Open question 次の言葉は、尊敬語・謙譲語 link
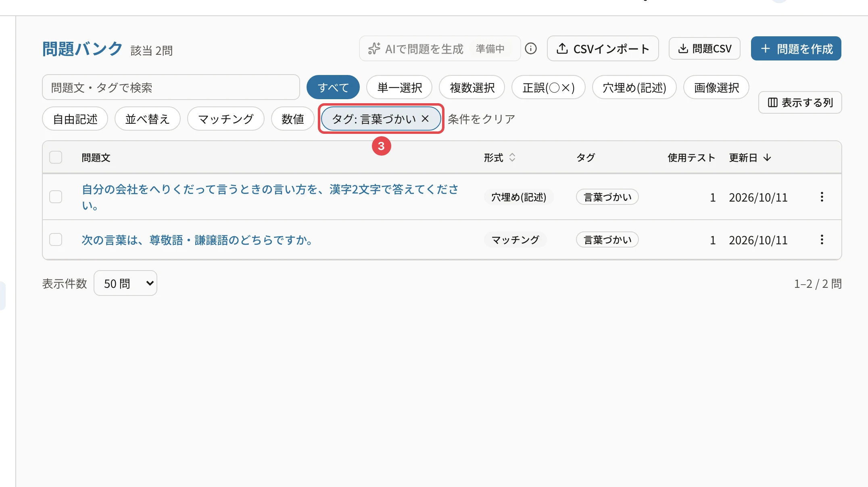 pyautogui.click(x=198, y=239)
